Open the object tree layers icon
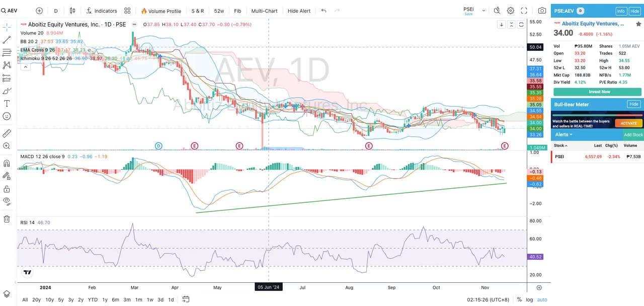Screen dimensions: 644x306 (x=7, y=294)
